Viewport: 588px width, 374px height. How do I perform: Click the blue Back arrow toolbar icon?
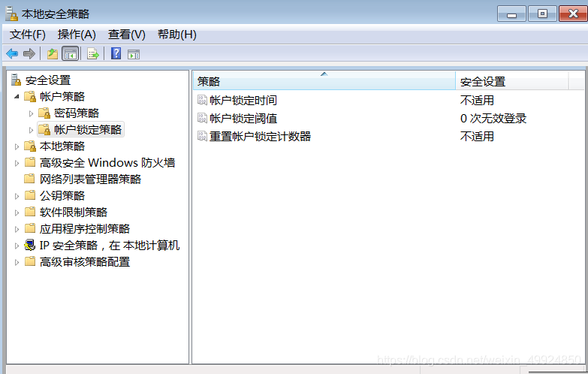(12, 53)
